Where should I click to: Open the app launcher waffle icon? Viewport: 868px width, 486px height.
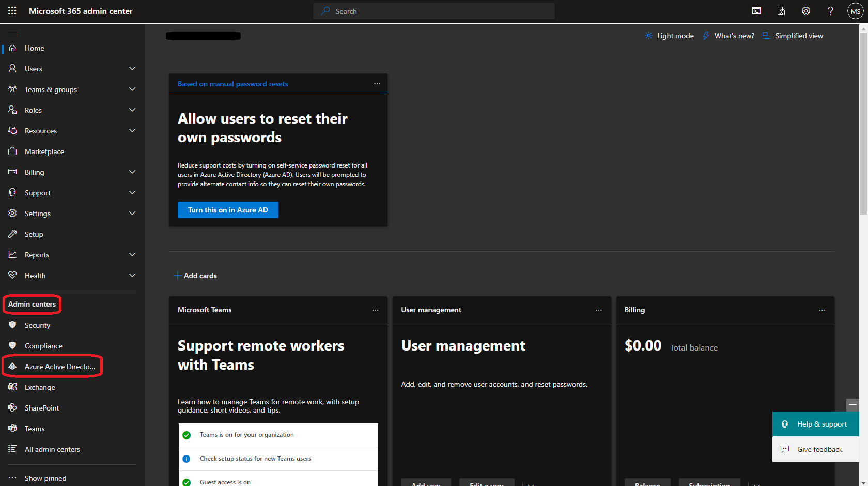tap(12, 11)
